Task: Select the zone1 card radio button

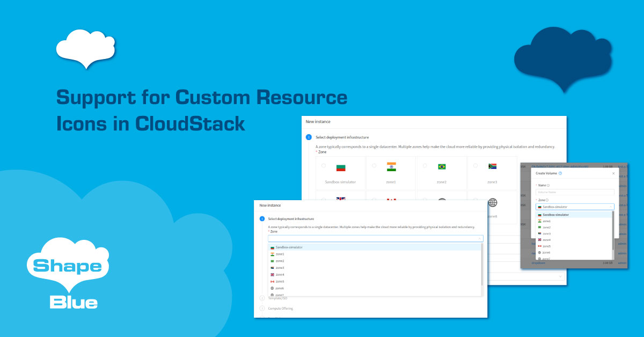Action: [x=374, y=166]
